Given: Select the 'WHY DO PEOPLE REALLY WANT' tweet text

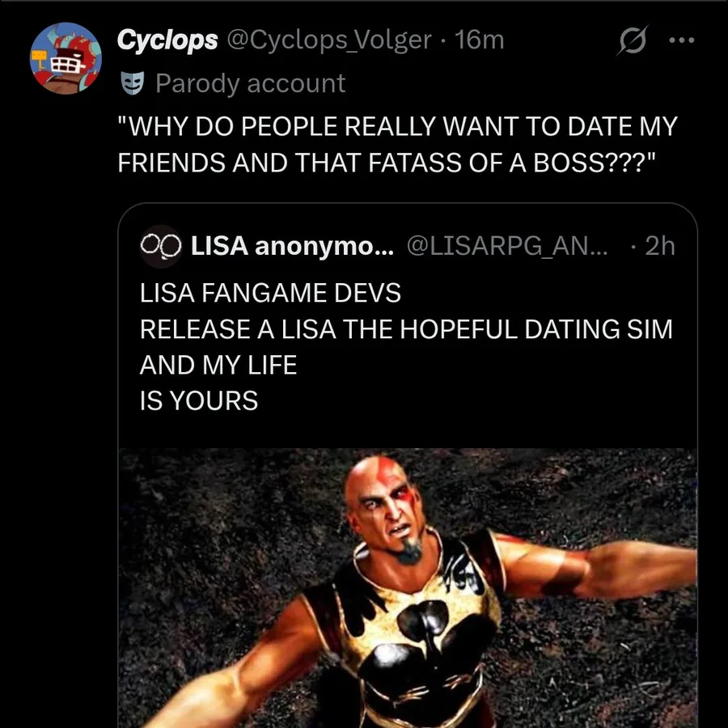Looking at the screenshot, I should (x=396, y=127).
